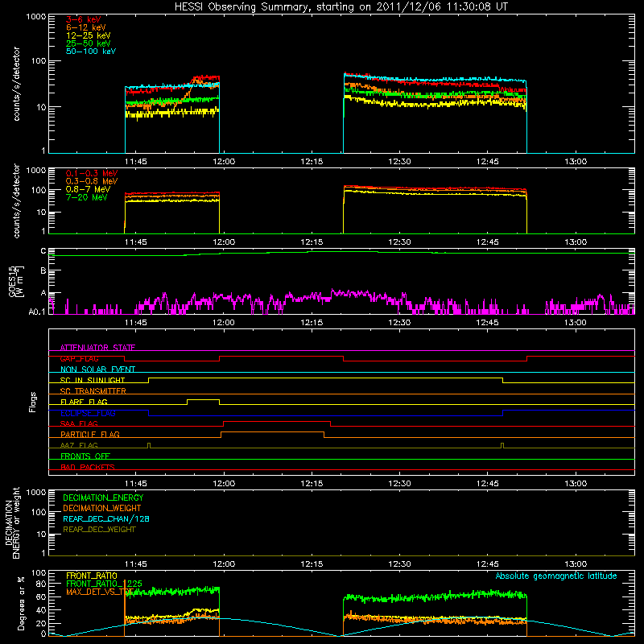Click the Degrees or % axis label
Screen dimensions: 644x644
click(21, 603)
